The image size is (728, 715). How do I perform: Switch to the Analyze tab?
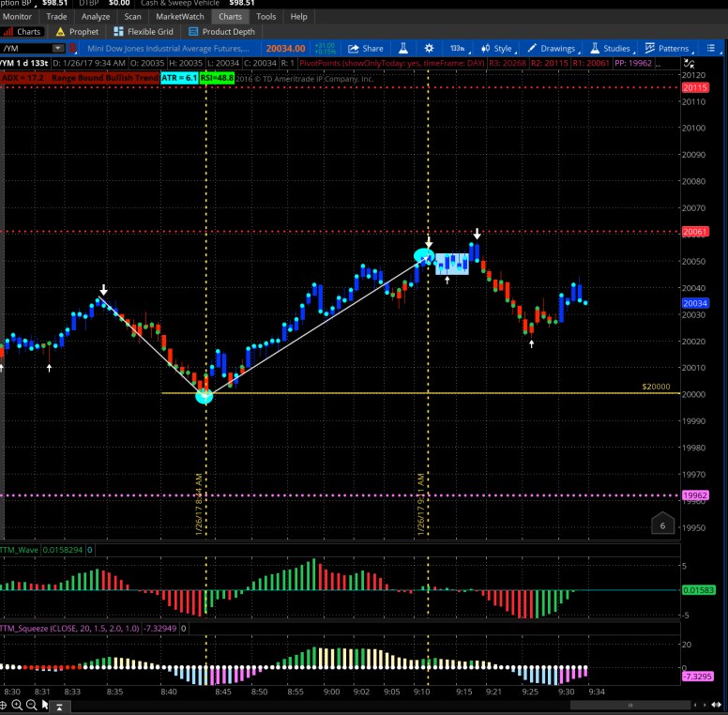click(95, 16)
